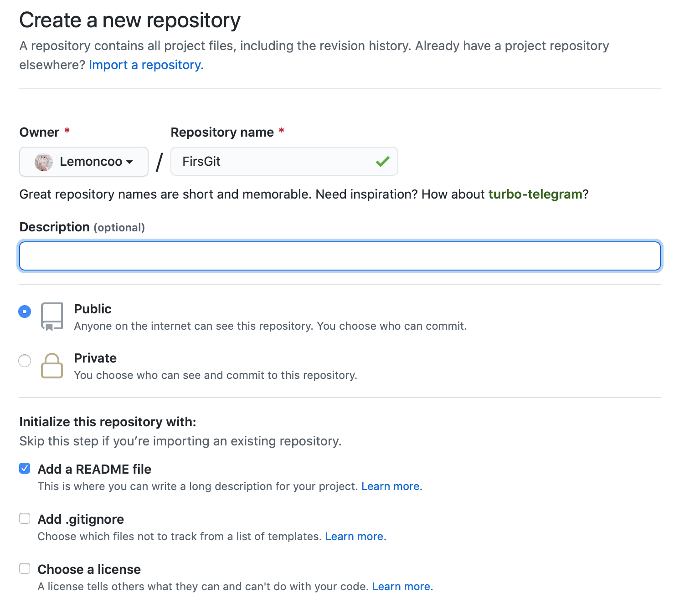Open Learn more link for README
The width and height of the screenshot is (700, 603).
391,486
